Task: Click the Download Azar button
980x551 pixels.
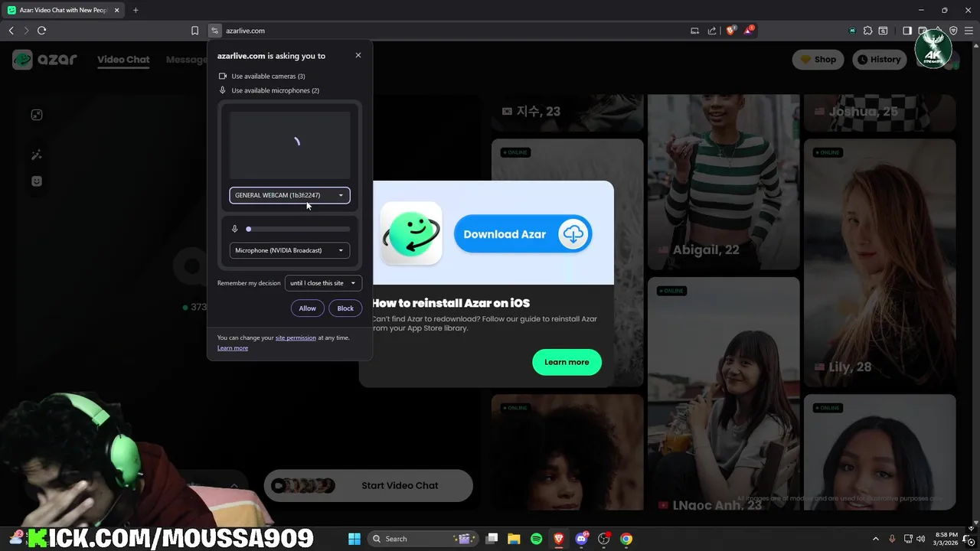Action: click(x=523, y=234)
